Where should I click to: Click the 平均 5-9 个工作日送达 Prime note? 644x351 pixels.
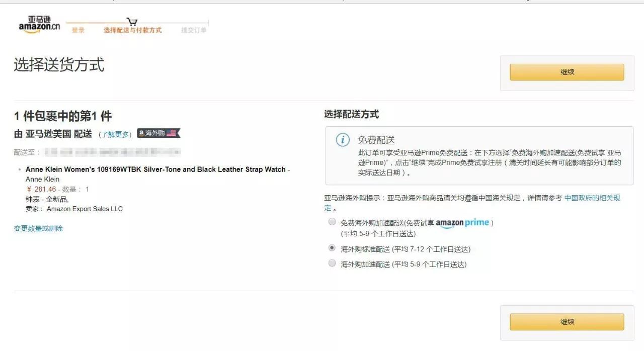[378, 234]
